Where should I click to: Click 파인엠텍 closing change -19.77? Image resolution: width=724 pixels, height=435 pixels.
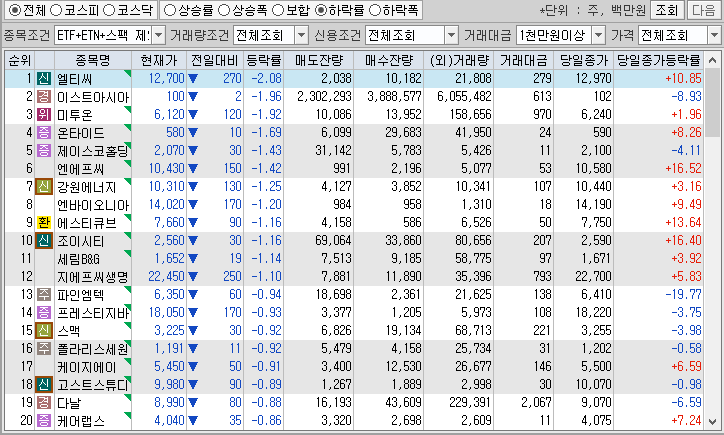tap(683, 295)
